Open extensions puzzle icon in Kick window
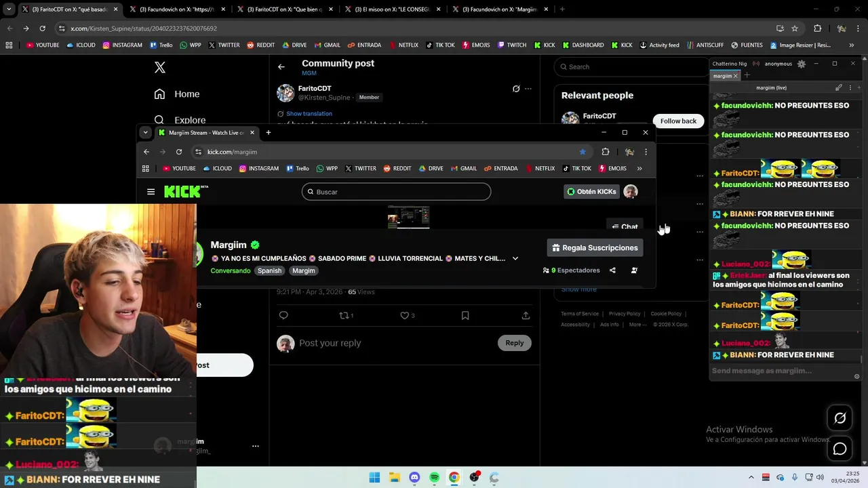This screenshot has width=868, height=488. click(606, 152)
